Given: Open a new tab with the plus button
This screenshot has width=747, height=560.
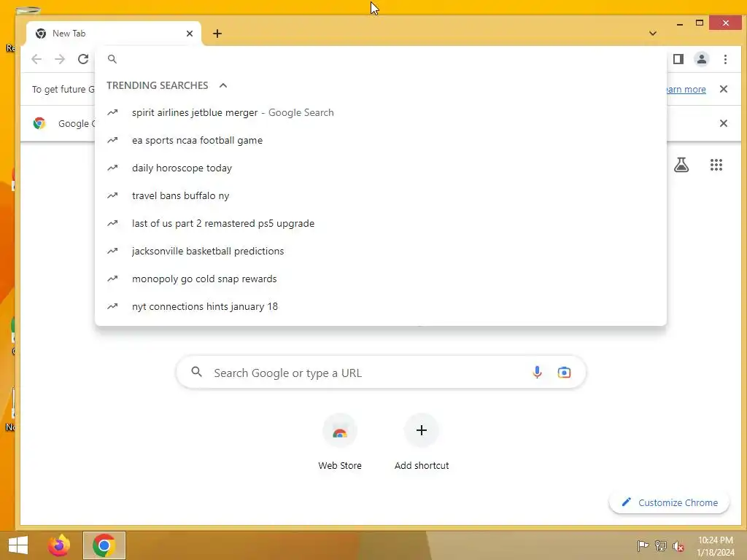Looking at the screenshot, I should [217, 34].
